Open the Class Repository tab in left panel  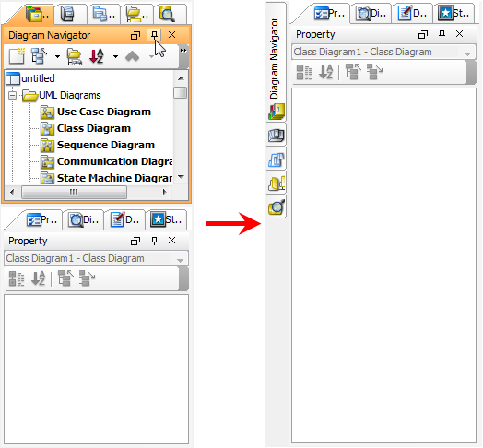104,14
